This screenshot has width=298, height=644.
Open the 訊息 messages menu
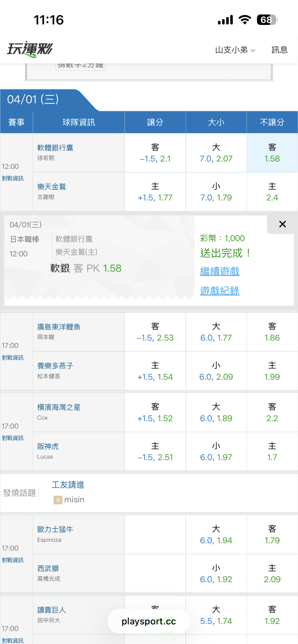coord(279,50)
